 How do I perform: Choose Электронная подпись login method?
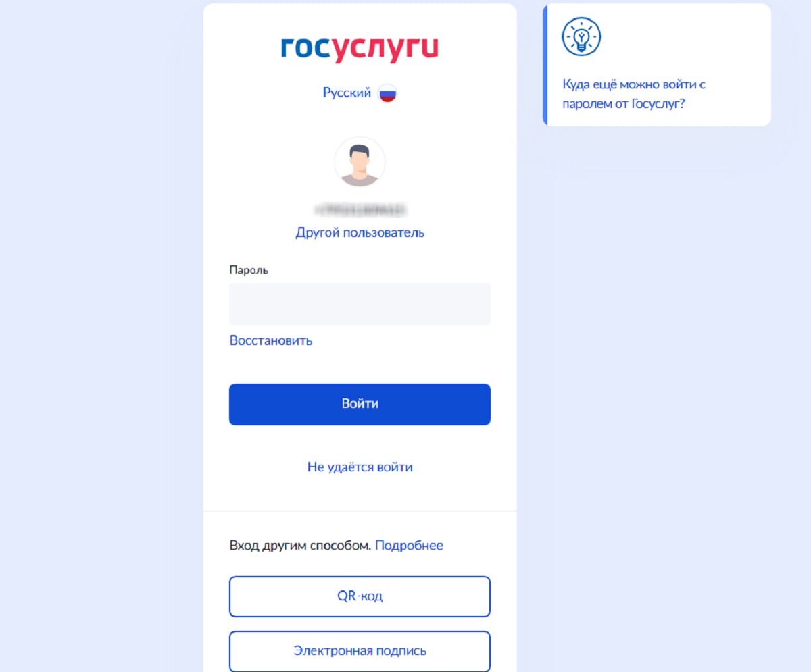click(x=360, y=651)
